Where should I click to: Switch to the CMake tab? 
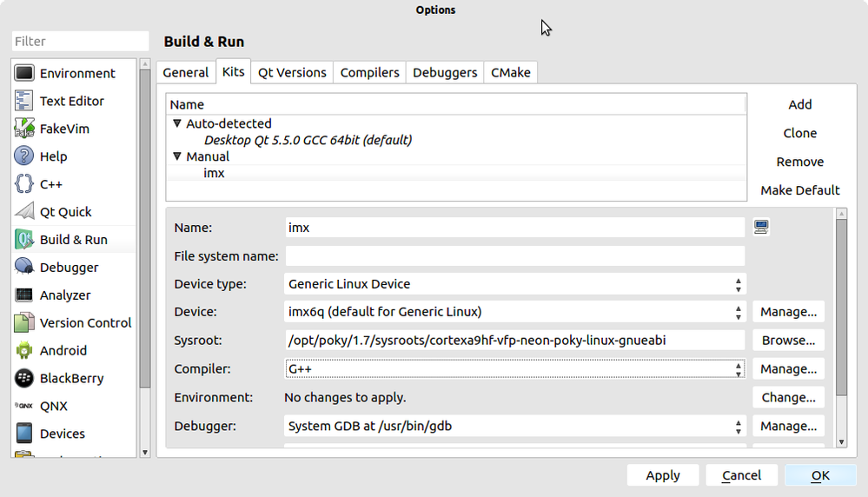(x=511, y=73)
